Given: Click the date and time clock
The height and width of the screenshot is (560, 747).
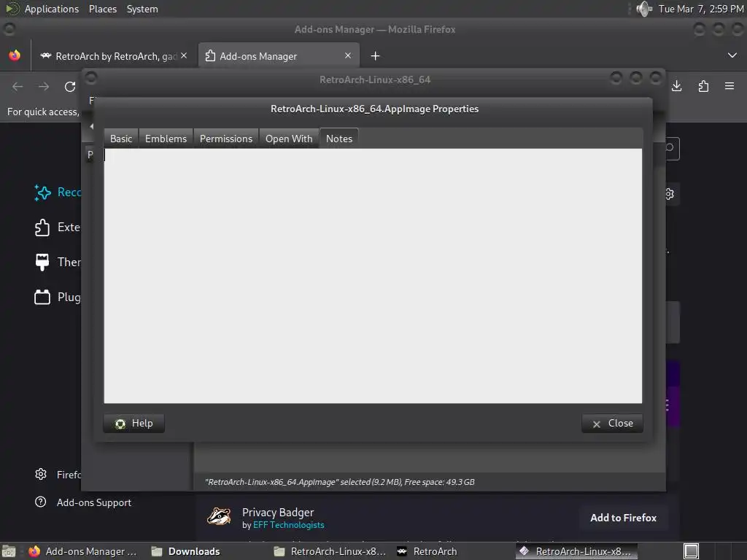Looking at the screenshot, I should tap(701, 9).
